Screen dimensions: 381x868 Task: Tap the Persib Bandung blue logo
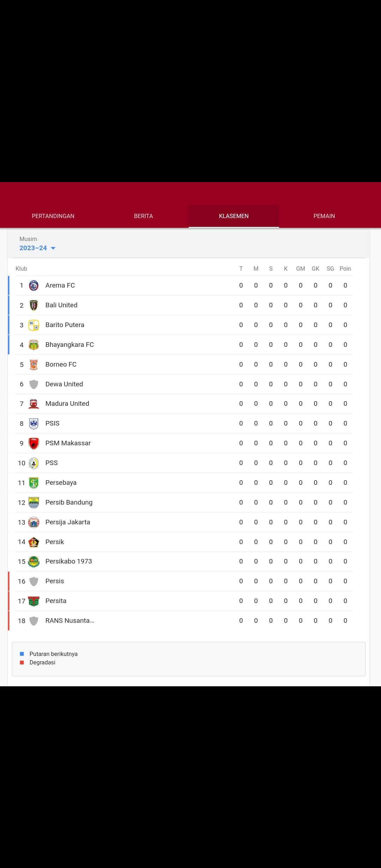tap(34, 502)
